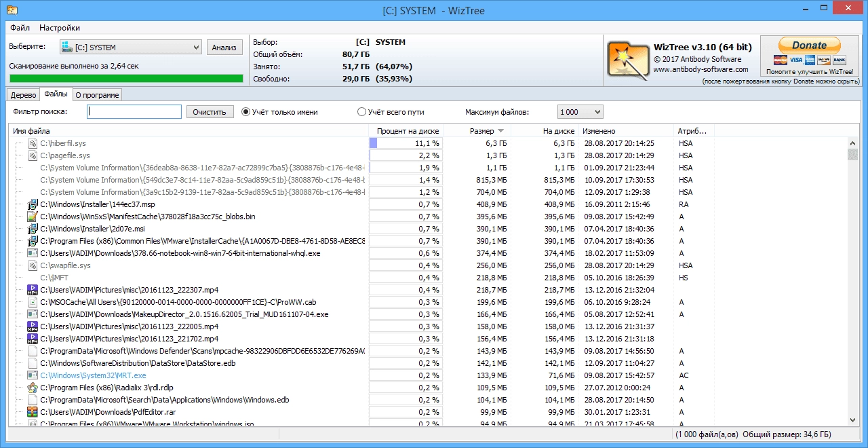The width and height of the screenshot is (868, 448).
Task: Click the 2d07e.msi installer icon
Action: pyautogui.click(x=32, y=229)
